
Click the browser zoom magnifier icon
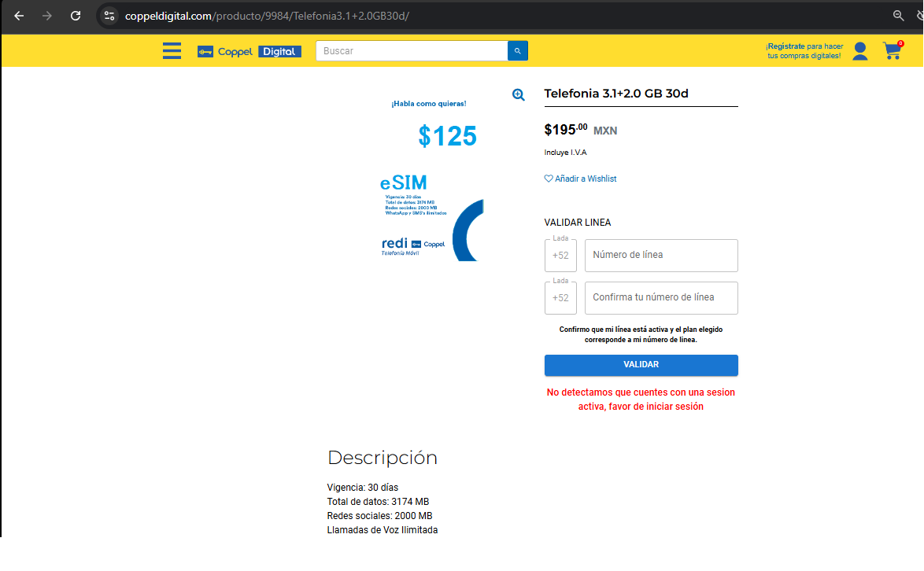pos(898,16)
